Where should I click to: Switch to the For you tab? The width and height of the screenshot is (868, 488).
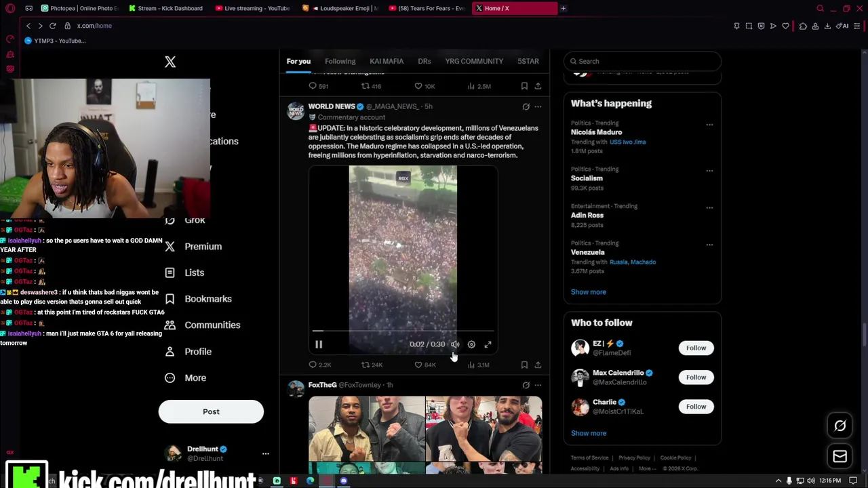coord(298,61)
